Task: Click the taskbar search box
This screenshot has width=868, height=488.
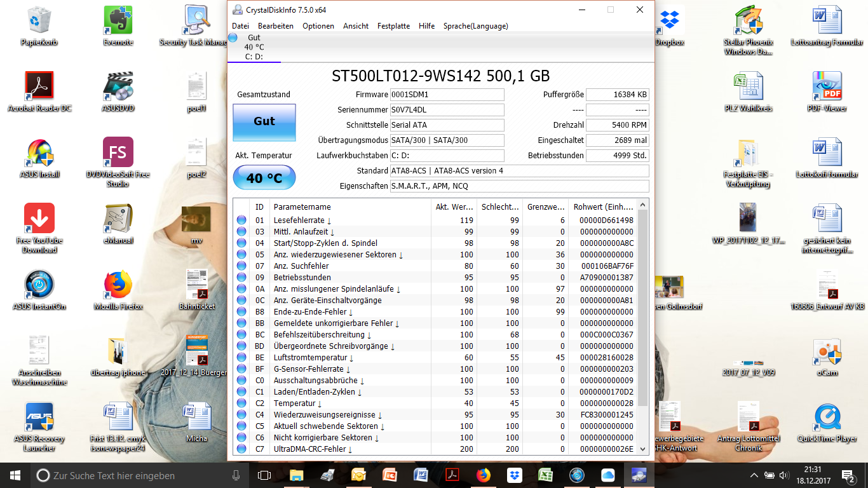Action: [140, 475]
